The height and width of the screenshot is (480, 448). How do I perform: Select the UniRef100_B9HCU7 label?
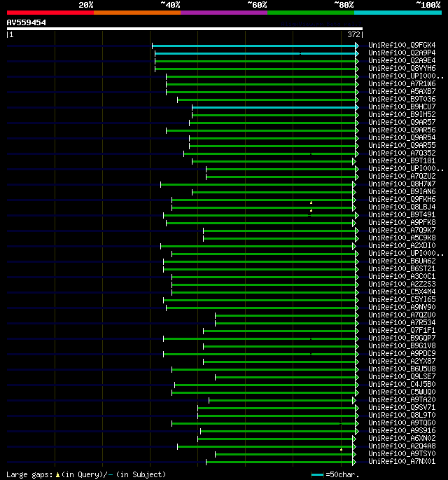click(402, 107)
